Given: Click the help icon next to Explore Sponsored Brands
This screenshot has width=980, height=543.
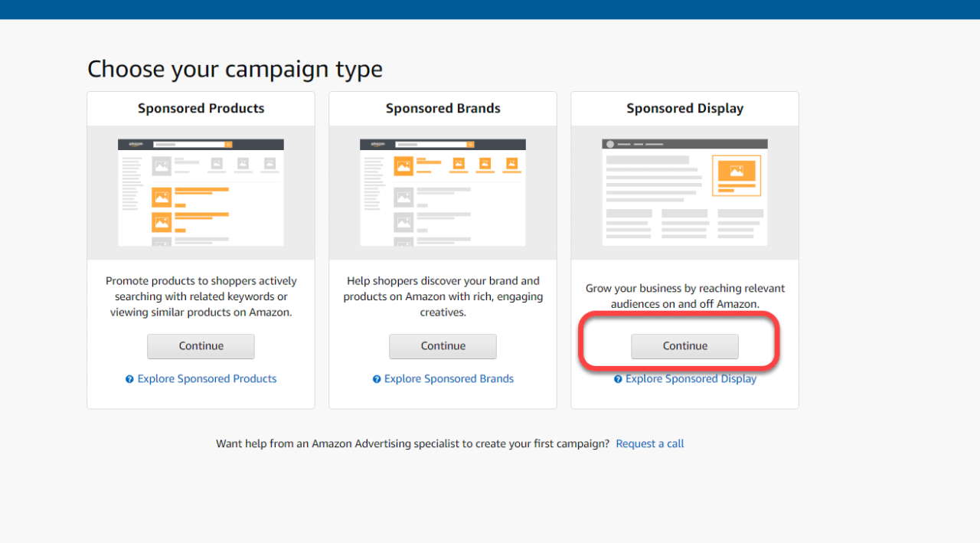Looking at the screenshot, I should pos(376,378).
